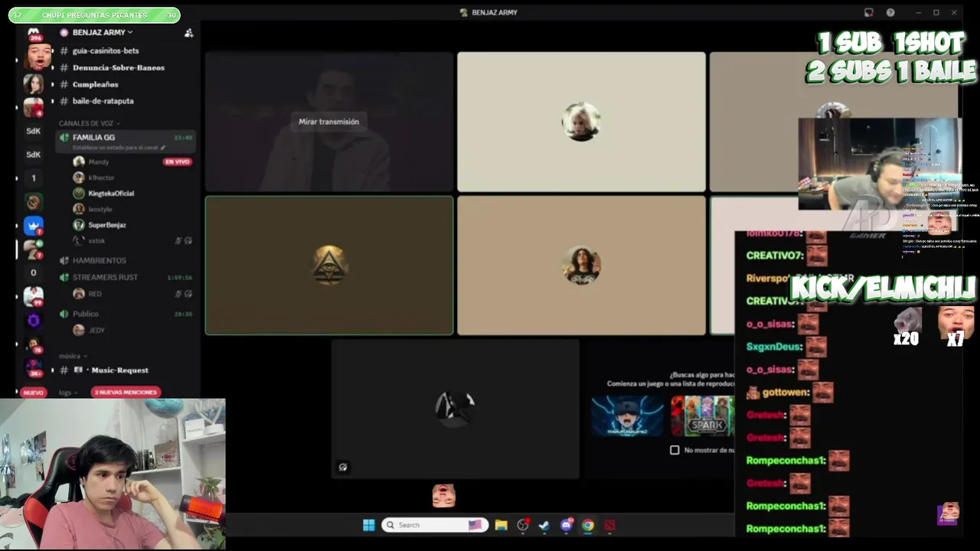Open Steam from taskbar
980x551 pixels.
tap(544, 525)
